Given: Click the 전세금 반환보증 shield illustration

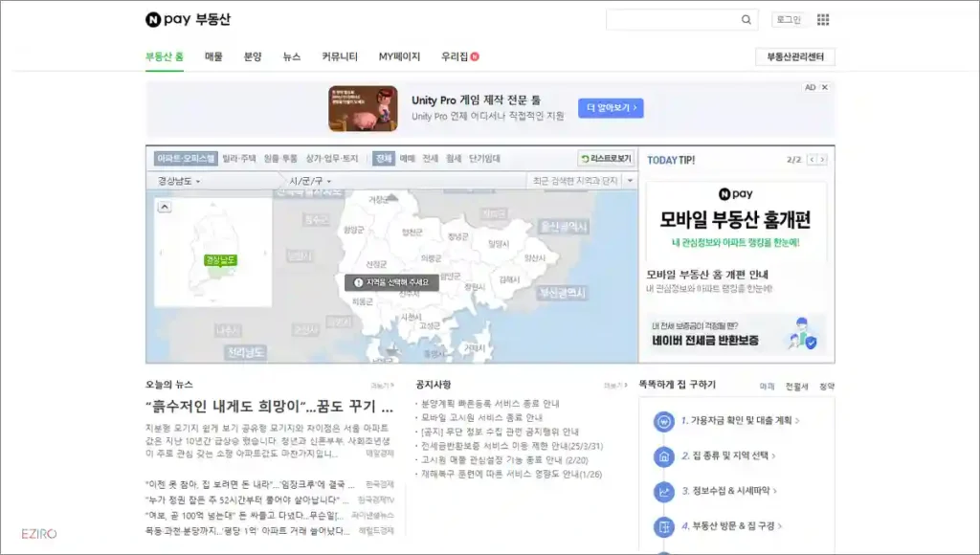Looking at the screenshot, I should (803, 334).
